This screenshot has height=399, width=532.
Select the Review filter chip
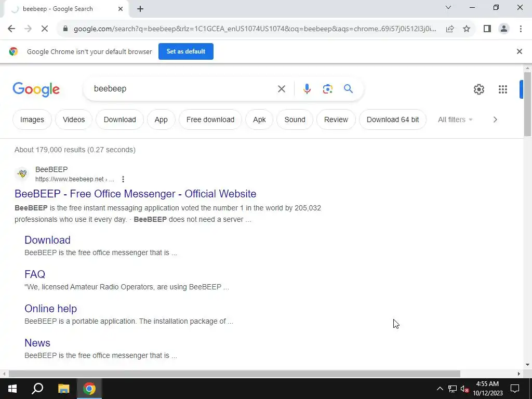[336, 119]
